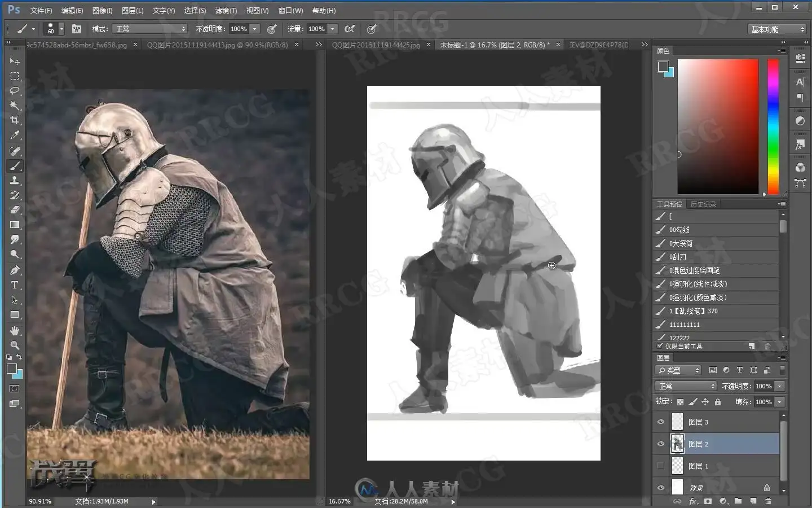Toggle the 仅限当前工具 checkbox
Viewport: 812px width, 508px height.
point(660,346)
